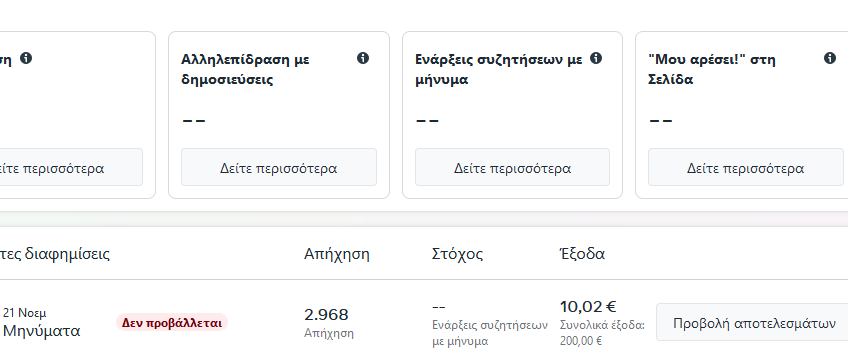Open info icon for Ενάρξεις συζητήσεων με μήνυμα
The height and width of the screenshot is (363, 848).
[595, 58]
